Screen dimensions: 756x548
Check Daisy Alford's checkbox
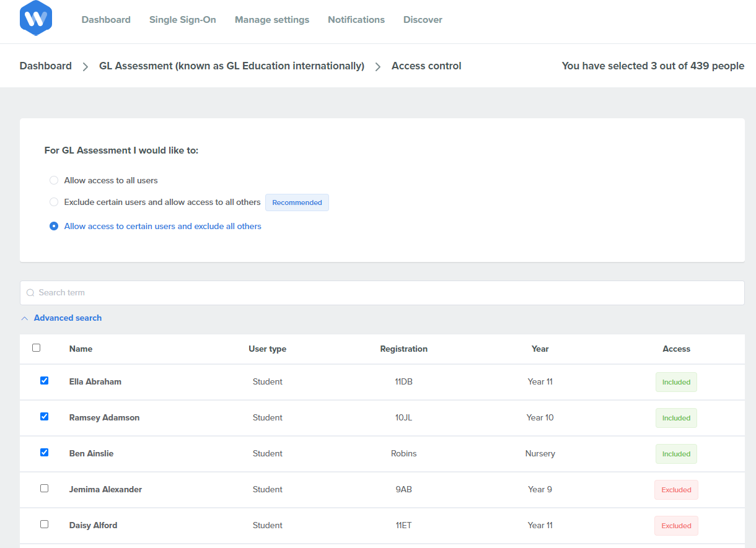point(44,524)
